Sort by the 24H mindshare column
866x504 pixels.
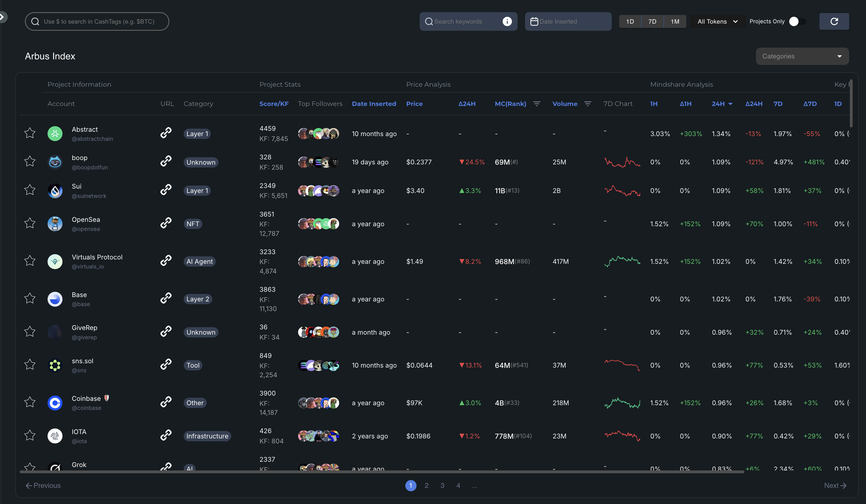(x=722, y=104)
